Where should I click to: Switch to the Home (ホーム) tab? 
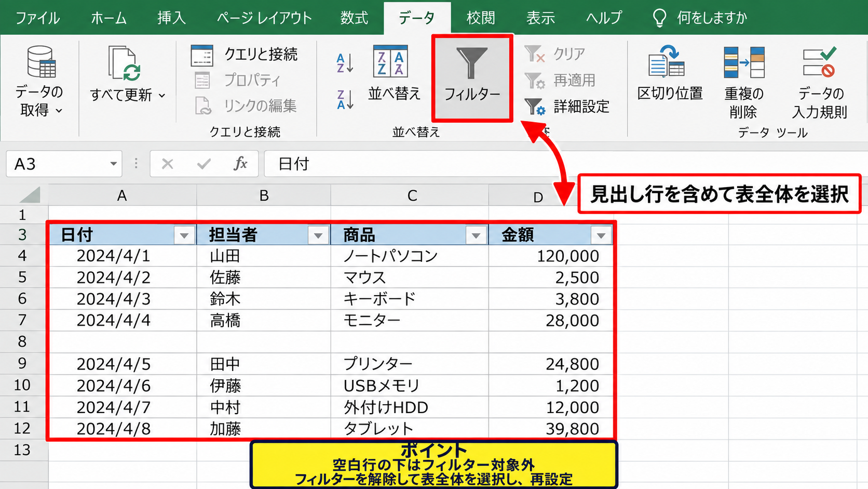(x=109, y=18)
